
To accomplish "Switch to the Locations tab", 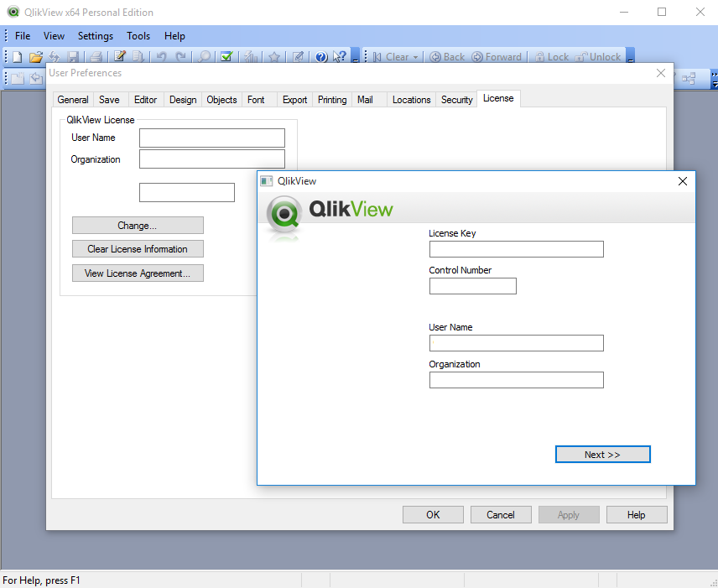I will [411, 100].
